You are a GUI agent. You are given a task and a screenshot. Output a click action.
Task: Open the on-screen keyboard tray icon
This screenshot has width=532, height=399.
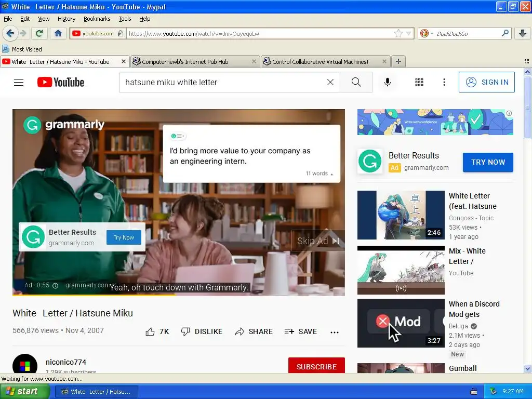(474, 392)
